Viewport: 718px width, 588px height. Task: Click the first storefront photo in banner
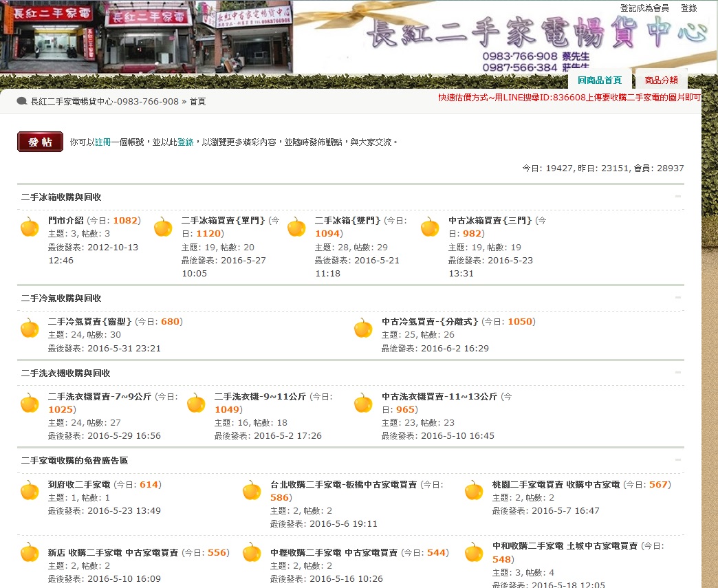coord(50,37)
